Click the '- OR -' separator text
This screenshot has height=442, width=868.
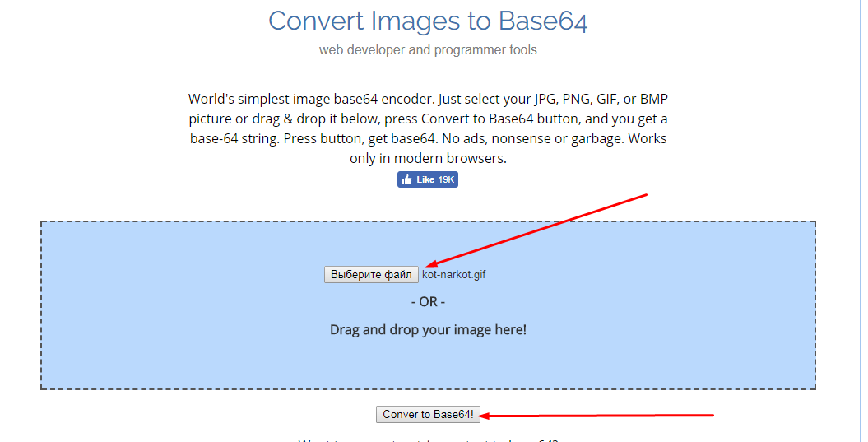[x=428, y=302]
